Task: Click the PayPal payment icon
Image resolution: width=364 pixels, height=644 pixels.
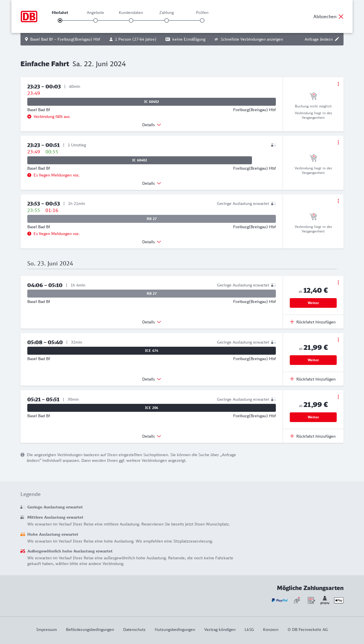Action: (280, 600)
